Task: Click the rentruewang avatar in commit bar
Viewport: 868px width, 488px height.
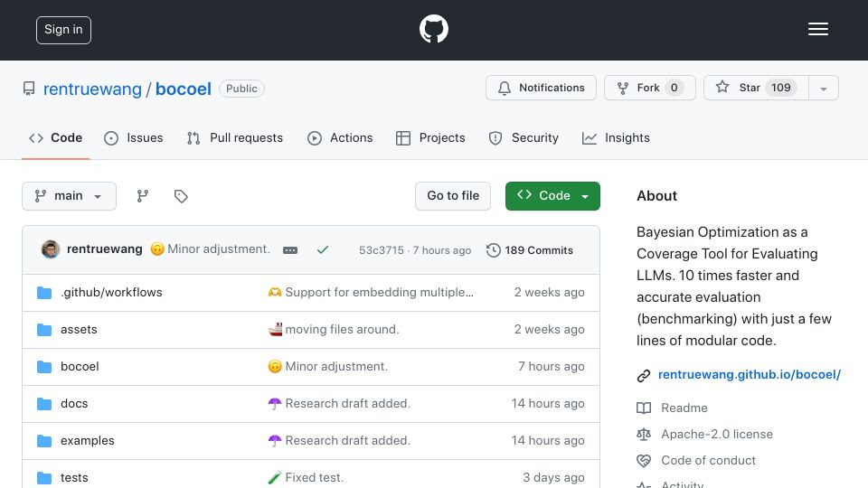Action: (51, 249)
